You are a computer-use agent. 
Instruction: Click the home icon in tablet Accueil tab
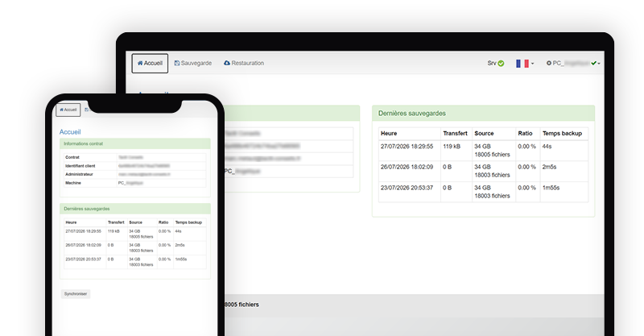[140, 64]
